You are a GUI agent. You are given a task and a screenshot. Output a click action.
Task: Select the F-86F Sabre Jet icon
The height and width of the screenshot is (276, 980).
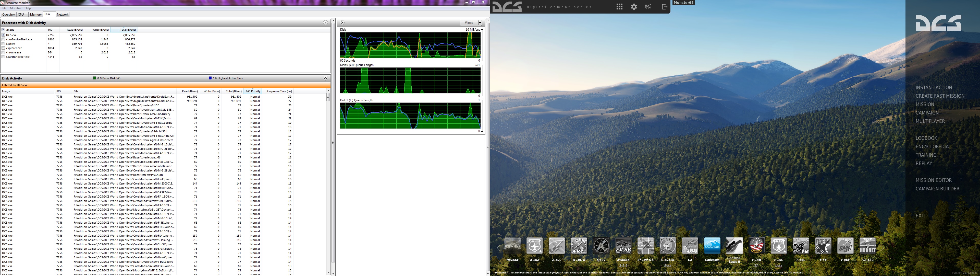coord(845,246)
